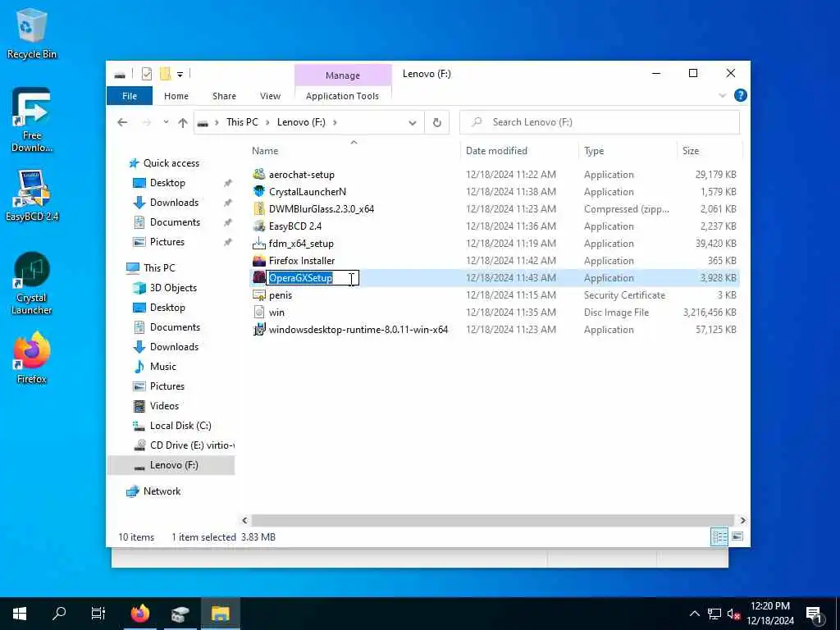Open CD Drive (E:) virtio in sidebar

192,445
